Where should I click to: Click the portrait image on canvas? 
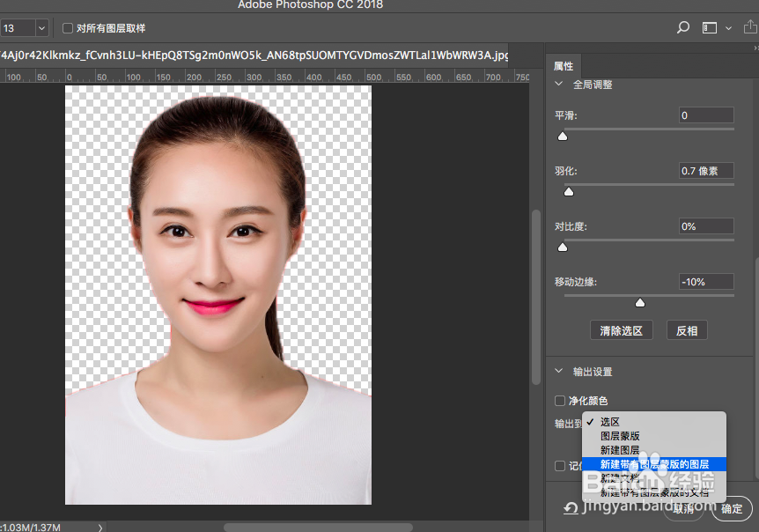[x=218, y=295]
